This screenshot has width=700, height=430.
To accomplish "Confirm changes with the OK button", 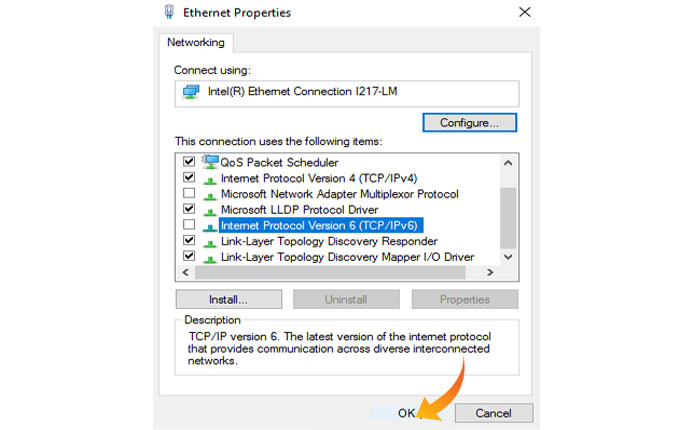I will tap(406, 412).
